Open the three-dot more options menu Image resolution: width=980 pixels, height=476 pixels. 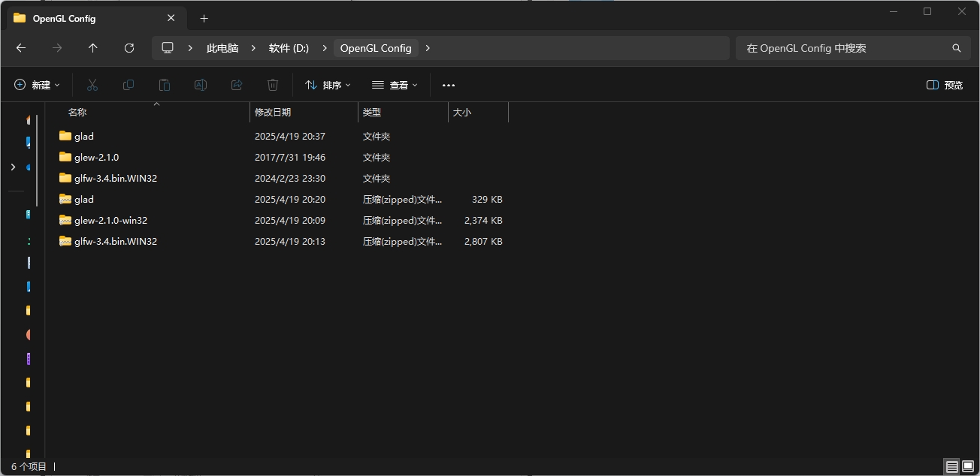[x=449, y=85]
